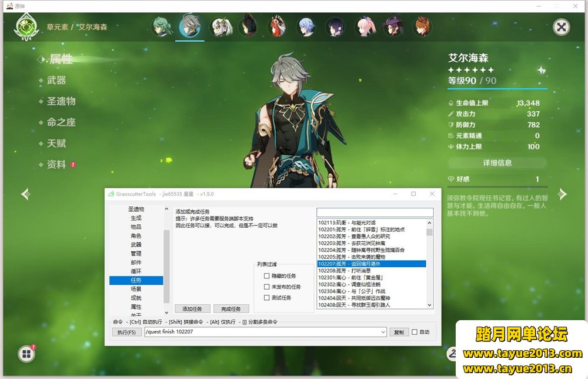Open the four-square grid menu icon
Screen dimensions: 588x379
[x=26, y=354]
